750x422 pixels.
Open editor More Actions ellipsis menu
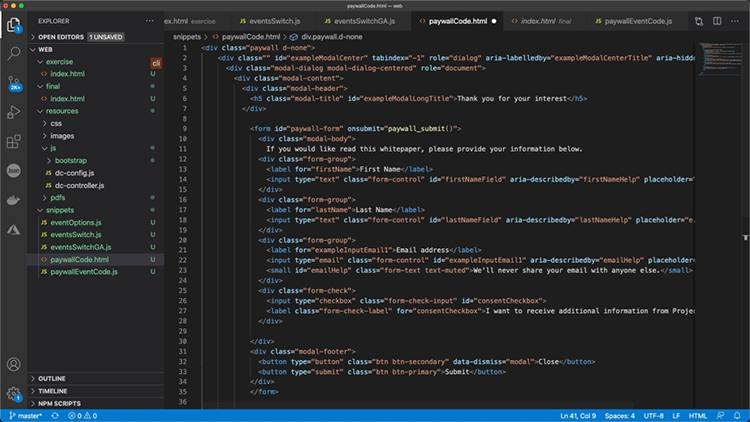(x=733, y=20)
